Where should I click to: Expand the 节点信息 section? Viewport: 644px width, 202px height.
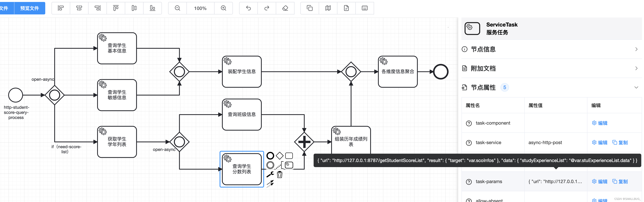[x=552, y=49]
